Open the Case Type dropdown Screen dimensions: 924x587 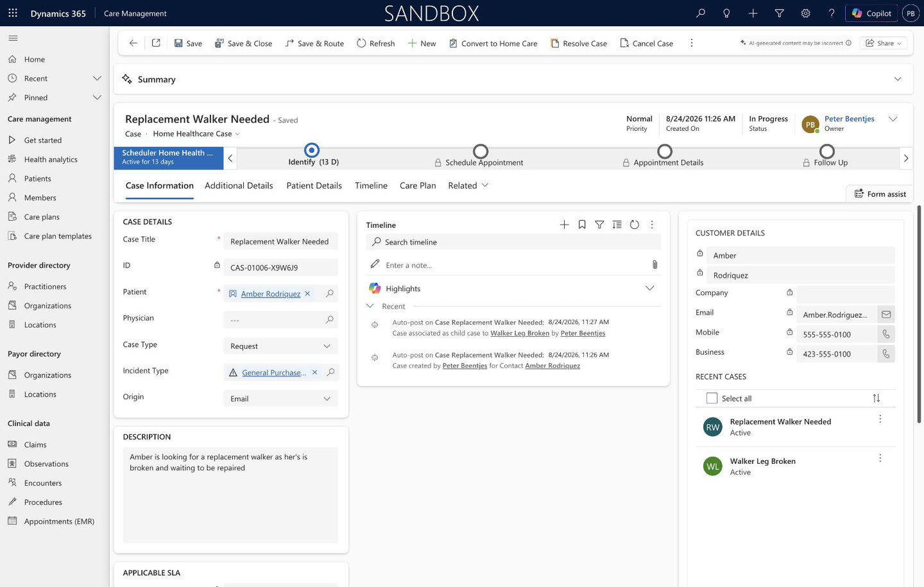click(x=280, y=346)
